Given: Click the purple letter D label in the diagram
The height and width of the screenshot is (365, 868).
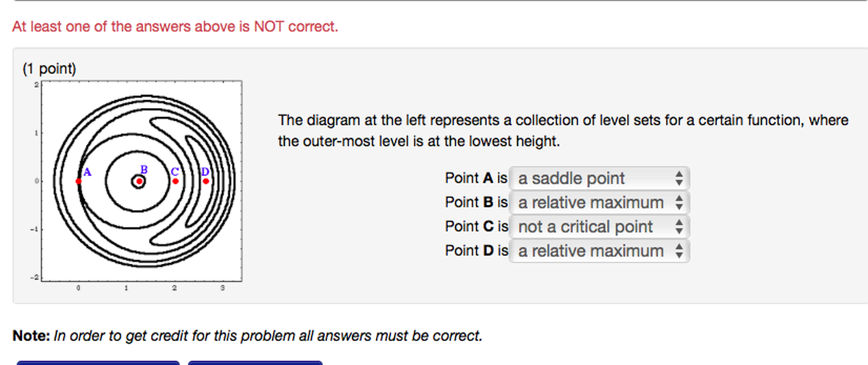Looking at the screenshot, I should 205,171.
